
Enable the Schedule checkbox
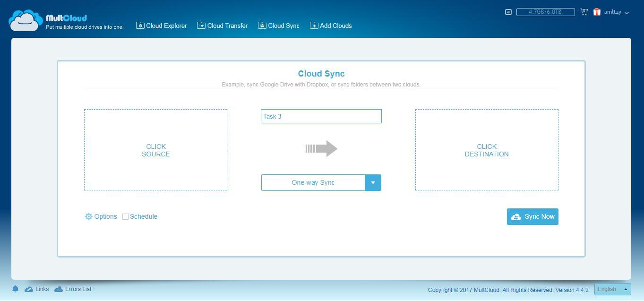tap(125, 217)
